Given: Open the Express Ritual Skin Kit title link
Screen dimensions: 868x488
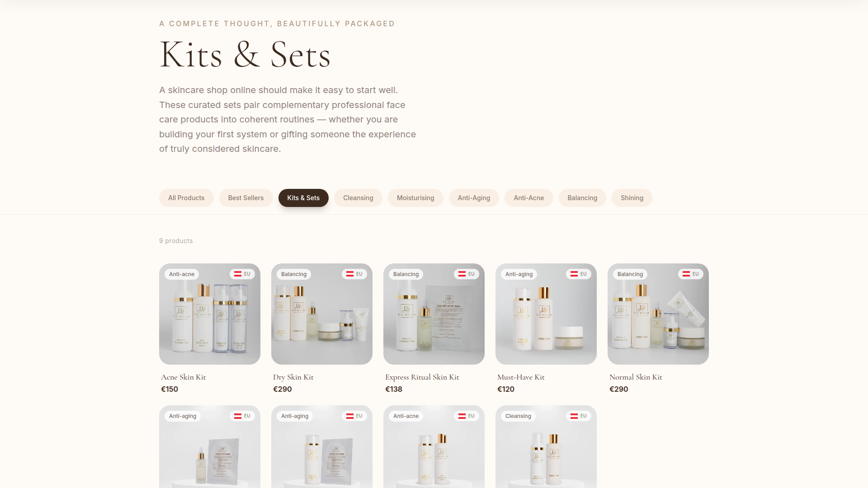Looking at the screenshot, I should click(x=422, y=377).
